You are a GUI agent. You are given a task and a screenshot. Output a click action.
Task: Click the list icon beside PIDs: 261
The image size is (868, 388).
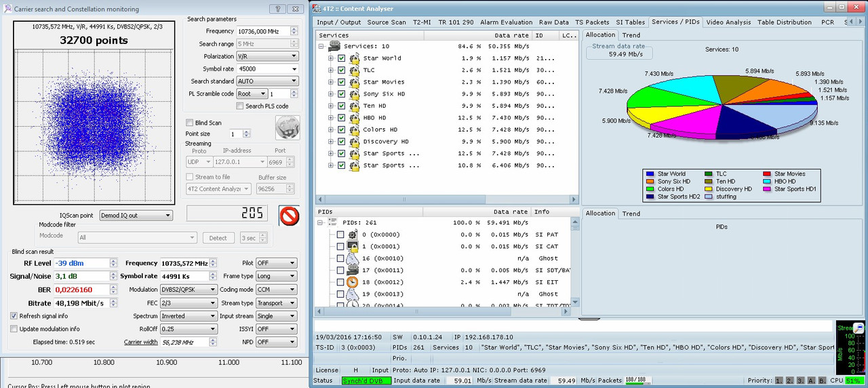pyautogui.click(x=333, y=222)
